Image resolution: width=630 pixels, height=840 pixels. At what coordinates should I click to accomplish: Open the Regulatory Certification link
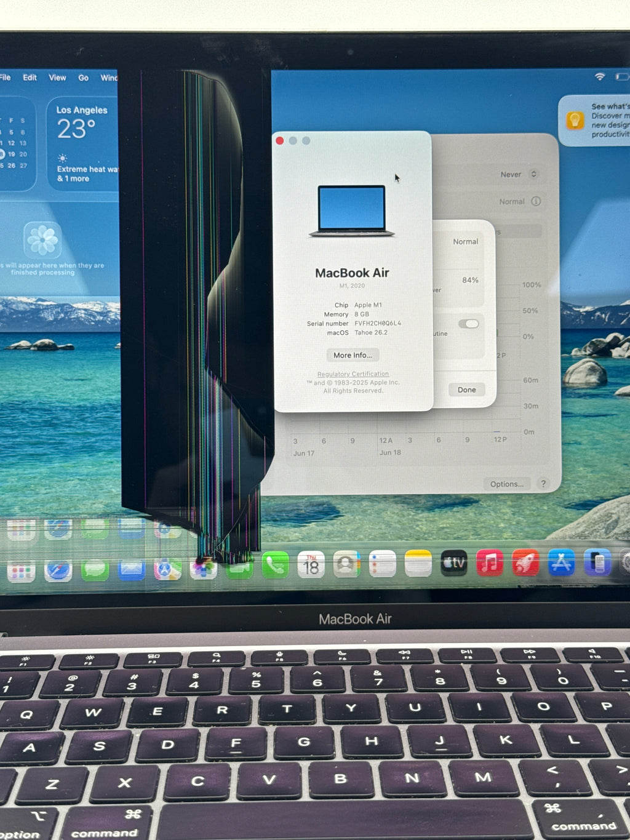pyautogui.click(x=353, y=374)
